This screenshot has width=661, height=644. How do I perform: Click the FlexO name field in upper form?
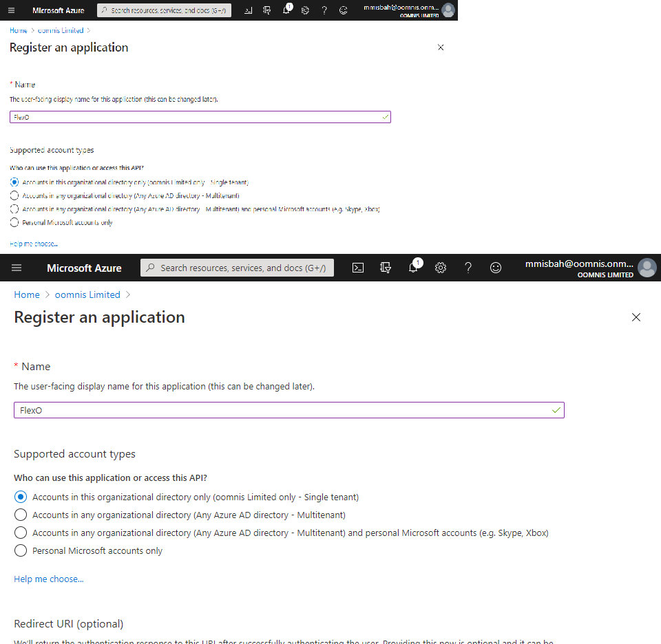coord(200,117)
